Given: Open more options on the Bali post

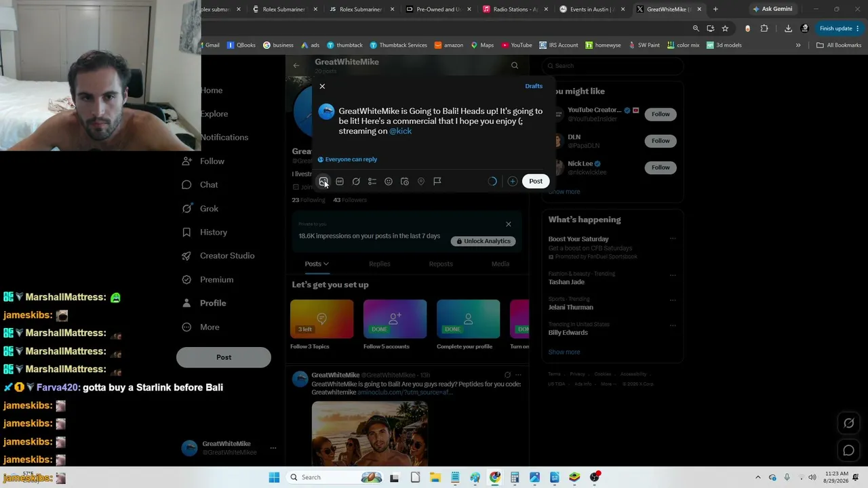Looking at the screenshot, I should [519, 375].
